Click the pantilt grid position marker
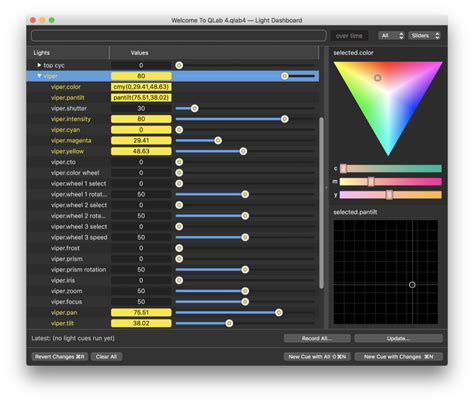This screenshot has height=403, width=474. tap(412, 285)
